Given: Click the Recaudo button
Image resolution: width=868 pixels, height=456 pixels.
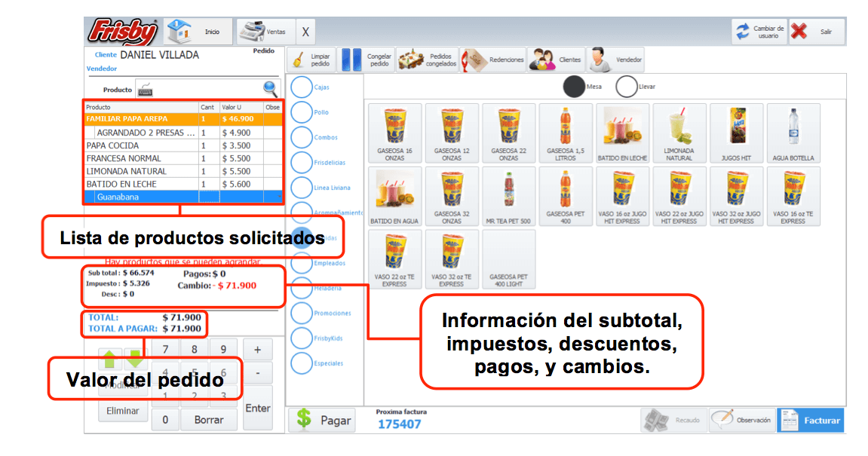Looking at the screenshot, I should [673, 421].
